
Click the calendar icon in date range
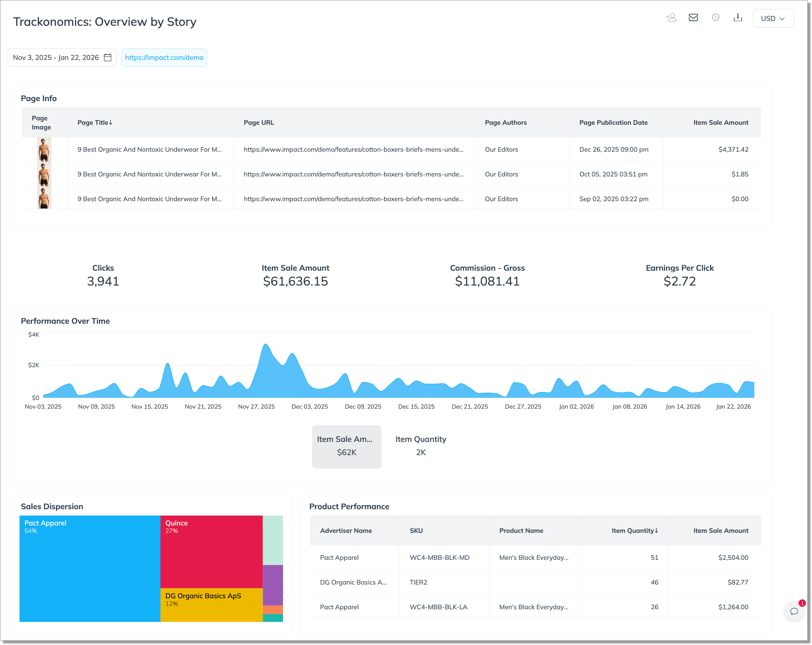(x=108, y=58)
